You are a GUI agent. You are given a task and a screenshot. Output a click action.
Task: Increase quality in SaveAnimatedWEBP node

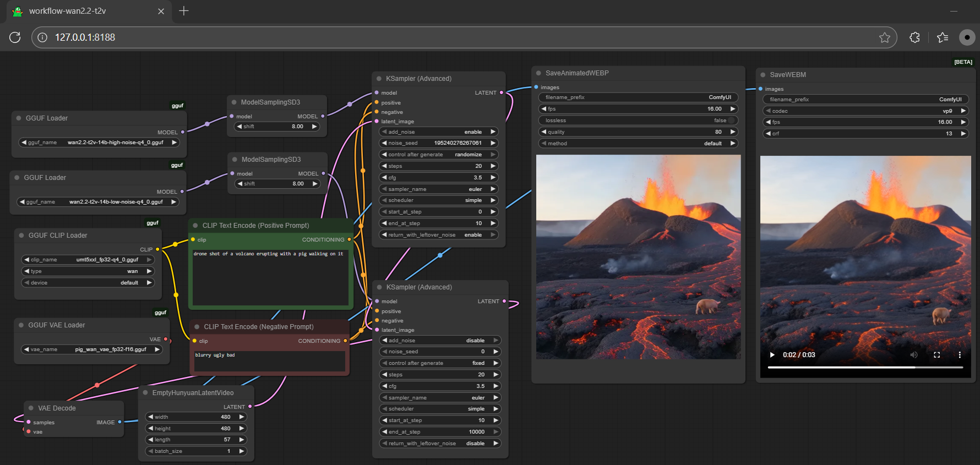coord(733,132)
